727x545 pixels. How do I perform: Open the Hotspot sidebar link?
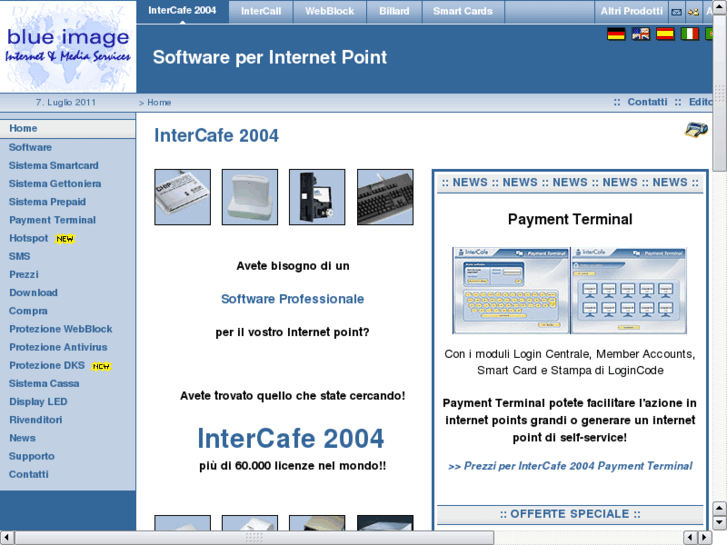pos(29,238)
